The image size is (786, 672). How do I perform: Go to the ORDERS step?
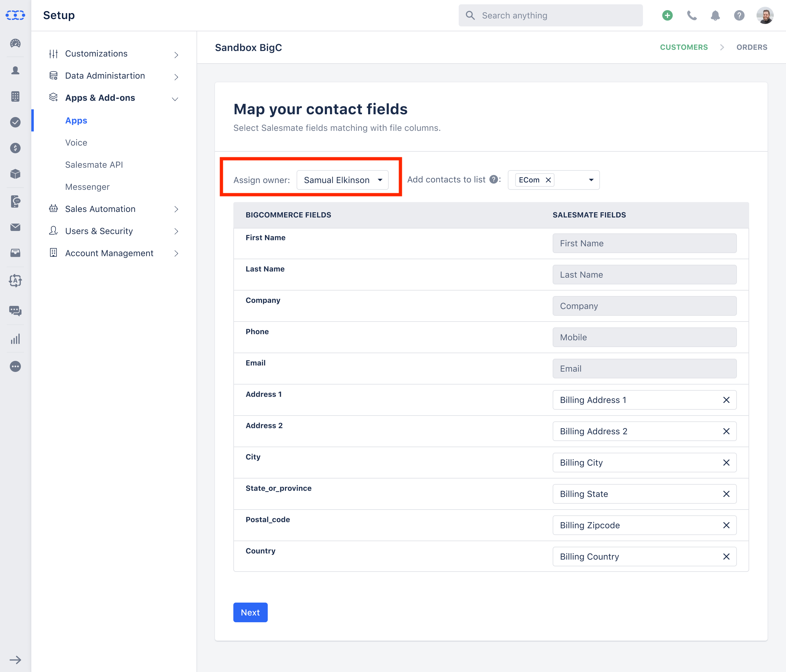(x=752, y=47)
